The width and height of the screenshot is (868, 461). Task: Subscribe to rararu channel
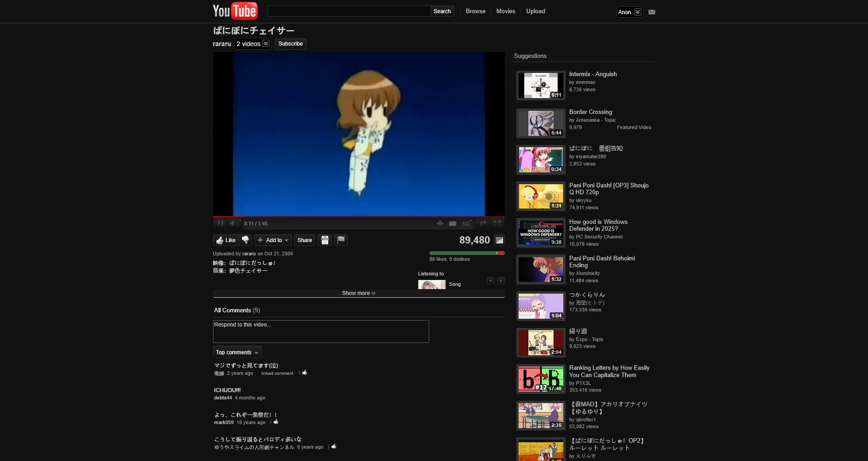click(x=291, y=44)
